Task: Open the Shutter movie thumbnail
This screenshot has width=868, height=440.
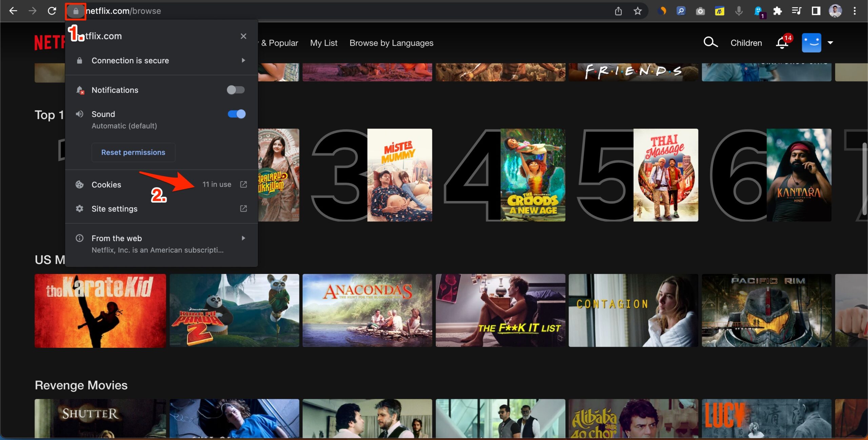Action: pyautogui.click(x=100, y=419)
